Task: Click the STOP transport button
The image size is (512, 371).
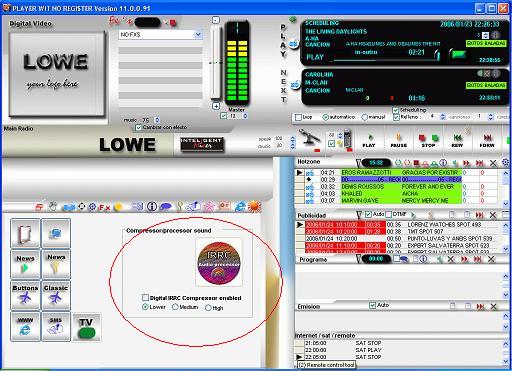Action: point(428,140)
